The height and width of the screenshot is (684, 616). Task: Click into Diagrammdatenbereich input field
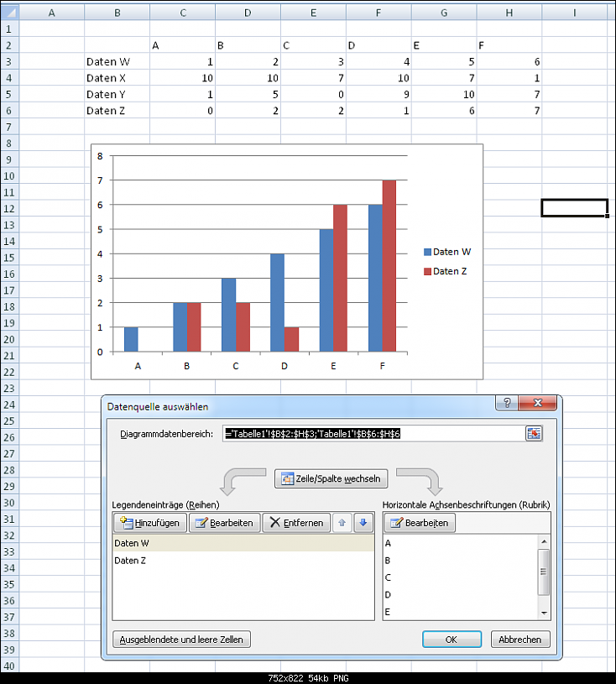(x=373, y=433)
